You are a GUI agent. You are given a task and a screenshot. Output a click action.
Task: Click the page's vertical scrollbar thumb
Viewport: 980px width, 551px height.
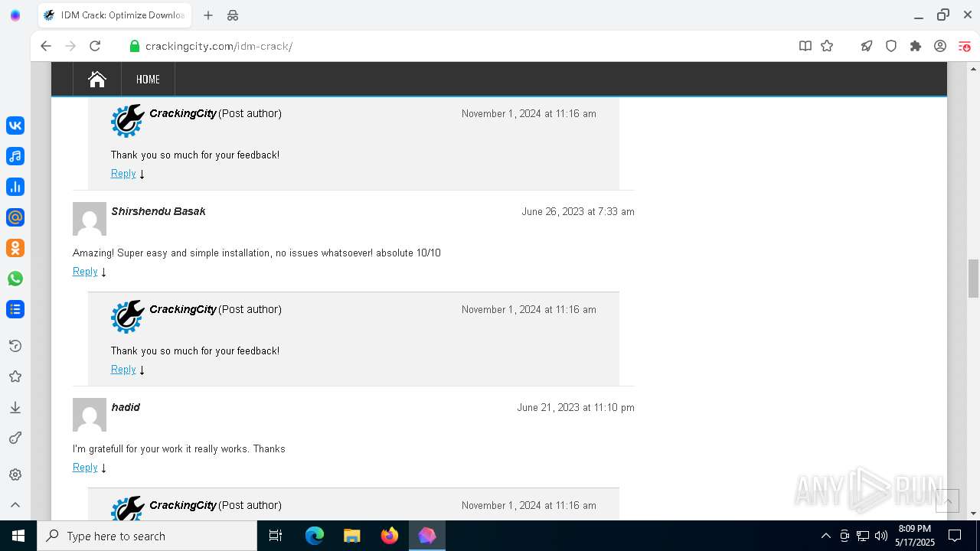(x=973, y=279)
